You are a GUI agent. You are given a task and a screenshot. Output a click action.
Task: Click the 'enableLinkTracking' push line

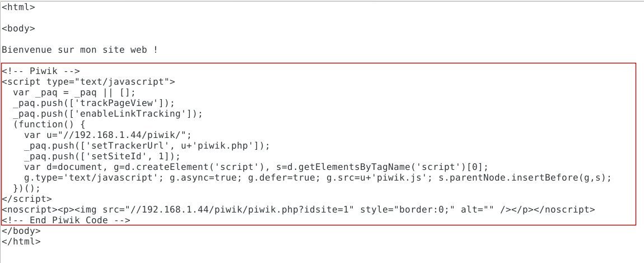coord(107,114)
